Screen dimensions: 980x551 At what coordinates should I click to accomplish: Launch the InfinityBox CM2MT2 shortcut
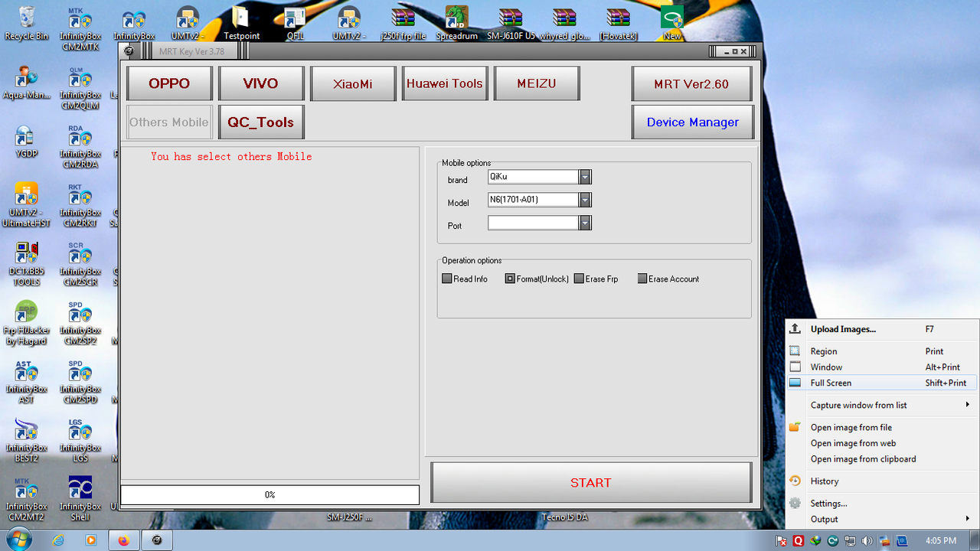[26, 499]
